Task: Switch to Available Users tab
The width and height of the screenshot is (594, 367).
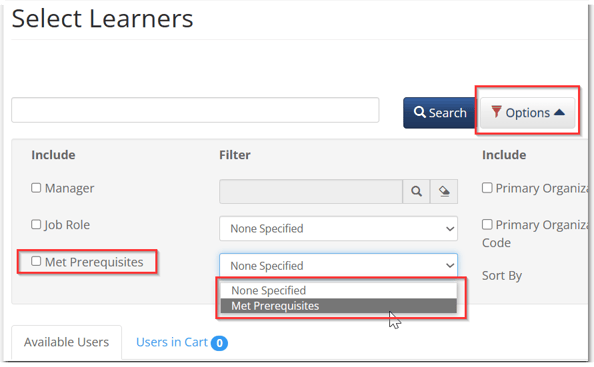Action: (x=66, y=342)
